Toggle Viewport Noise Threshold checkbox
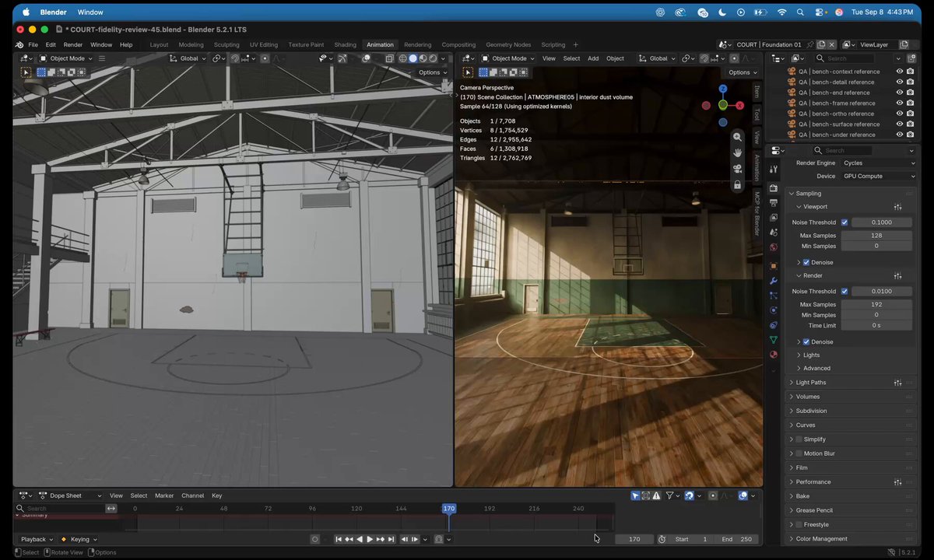934x560 pixels. 844,222
